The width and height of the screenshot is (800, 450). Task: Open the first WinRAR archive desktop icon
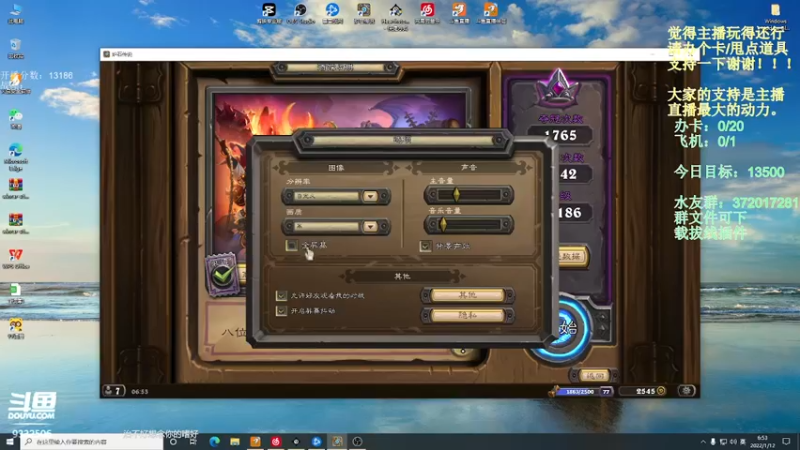click(x=16, y=188)
